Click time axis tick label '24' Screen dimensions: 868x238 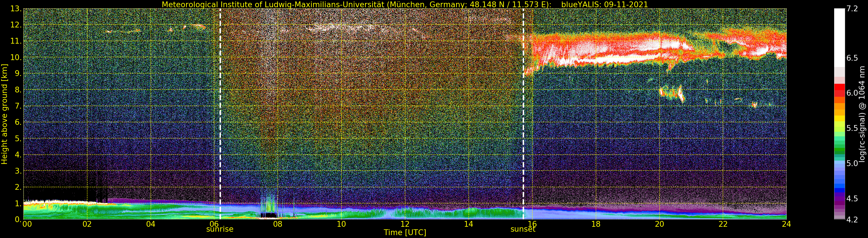pos(786,224)
